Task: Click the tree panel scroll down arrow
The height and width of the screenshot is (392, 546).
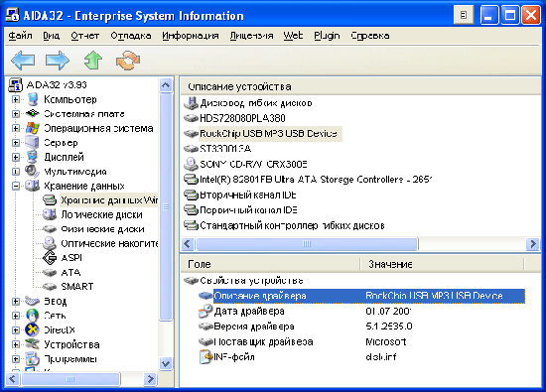Action: [x=166, y=364]
